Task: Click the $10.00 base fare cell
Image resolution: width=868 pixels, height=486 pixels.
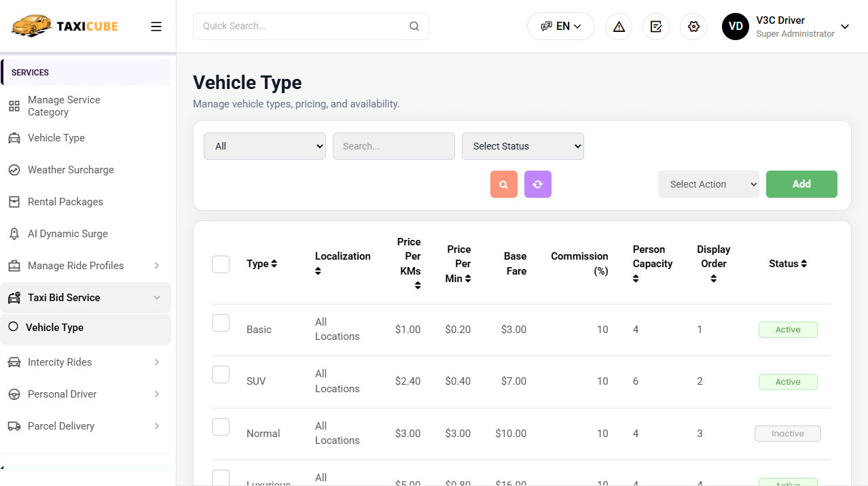Action: click(x=511, y=434)
